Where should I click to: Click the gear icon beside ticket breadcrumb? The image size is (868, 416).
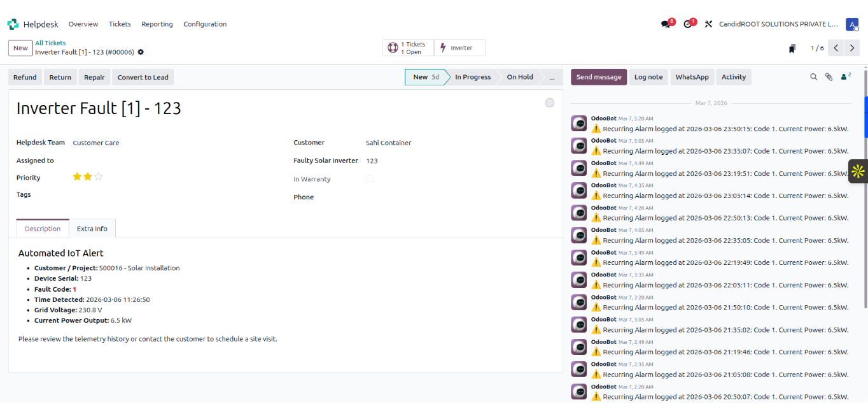pyautogui.click(x=141, y=52)
